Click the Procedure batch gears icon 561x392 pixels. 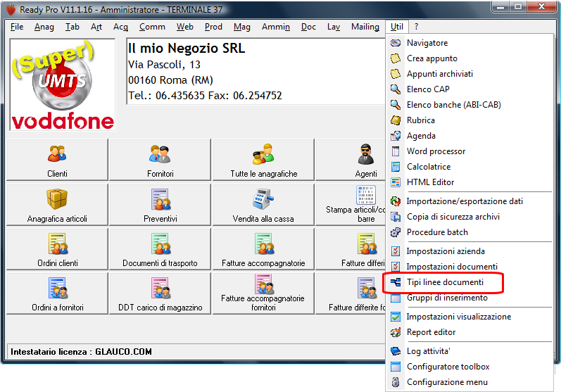[x=396, y=232]
